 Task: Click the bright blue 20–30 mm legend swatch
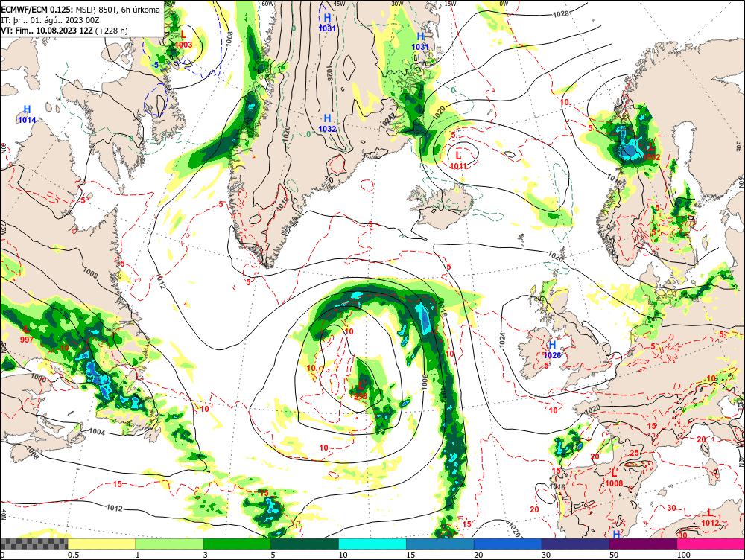[x=508, y=544]
